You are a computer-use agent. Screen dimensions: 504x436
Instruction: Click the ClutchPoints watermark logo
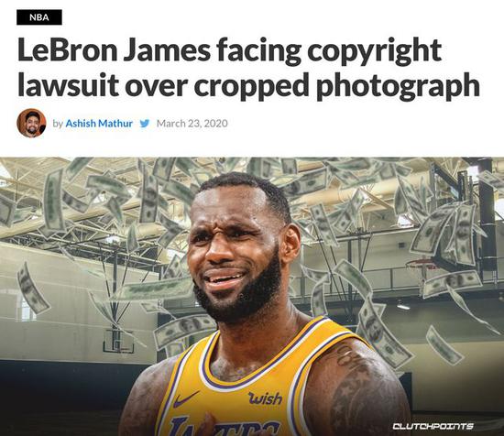[433, 426]
